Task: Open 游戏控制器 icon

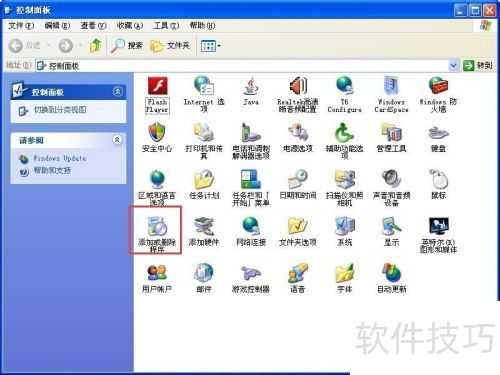Action: pos(251,273)
